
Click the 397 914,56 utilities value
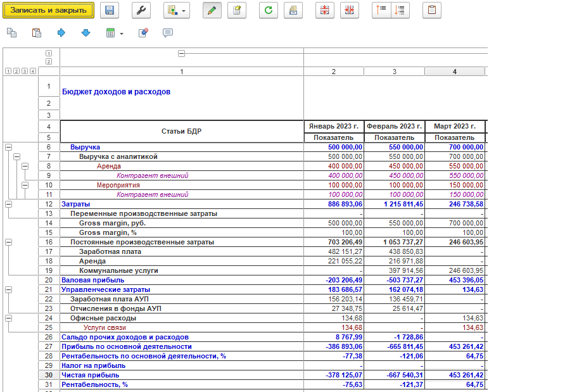(406, 270)
